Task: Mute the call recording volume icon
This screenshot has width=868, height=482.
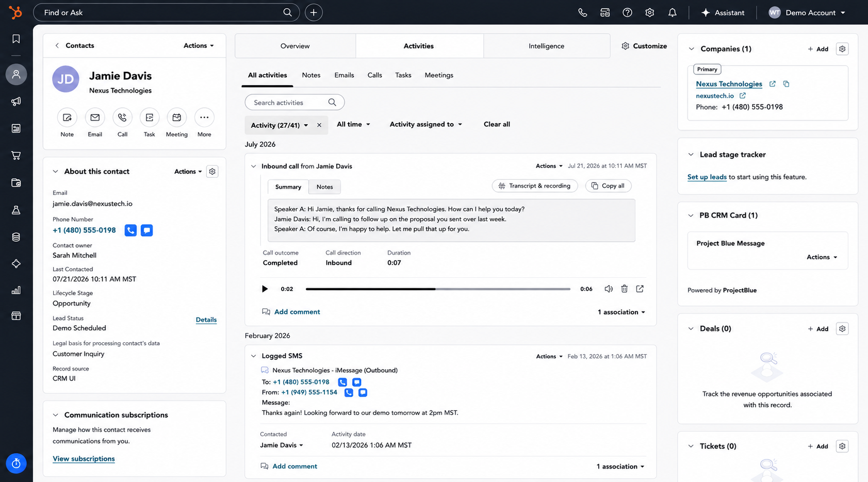Action: coord(609,289)
